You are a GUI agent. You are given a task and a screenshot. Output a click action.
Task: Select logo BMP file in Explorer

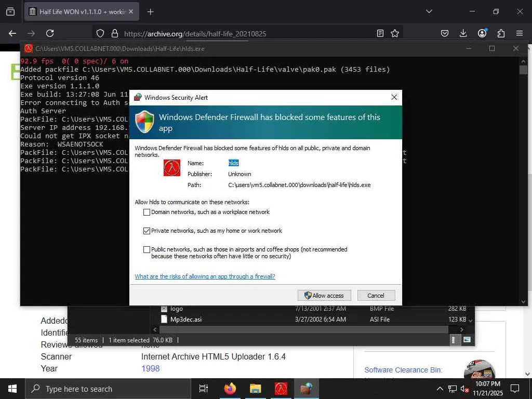177,309
